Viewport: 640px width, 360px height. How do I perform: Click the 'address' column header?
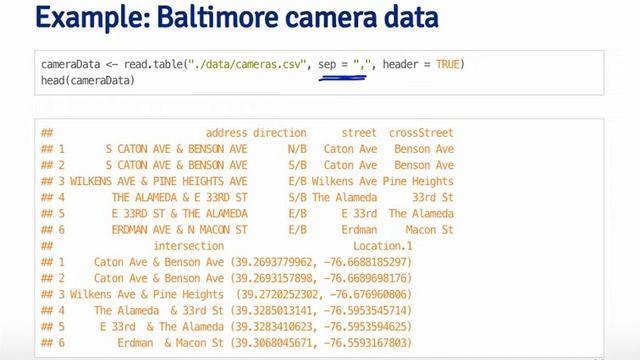point(227,133)
